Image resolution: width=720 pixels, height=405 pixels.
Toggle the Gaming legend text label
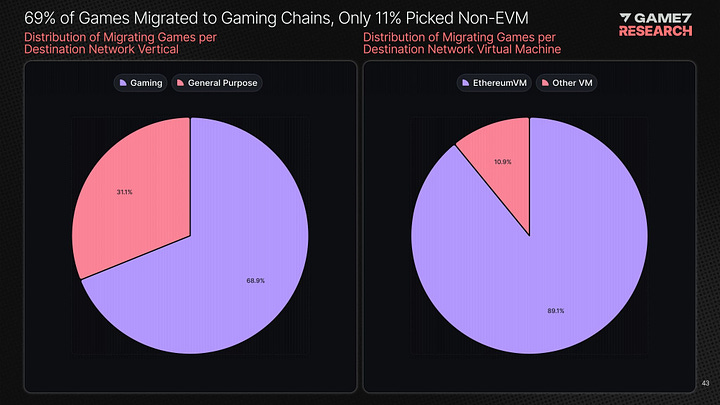tap(144, 83)
